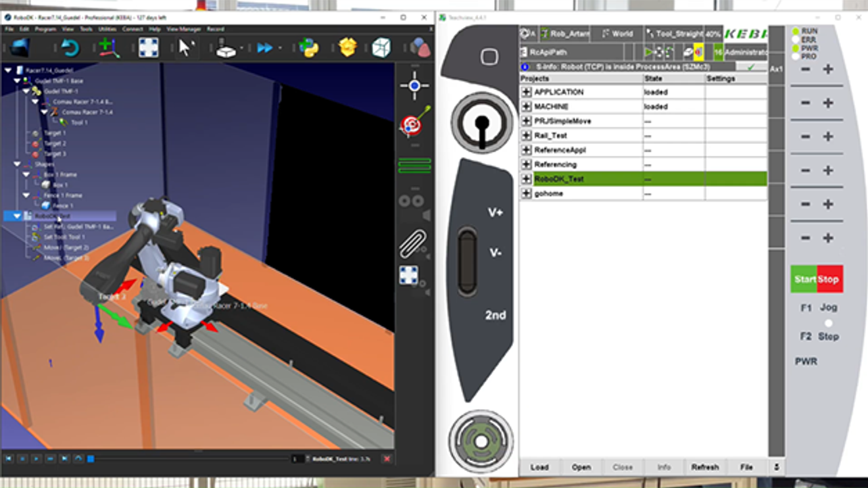Click the Refresh button on pendant
The image size is (868, 488).
705,467
